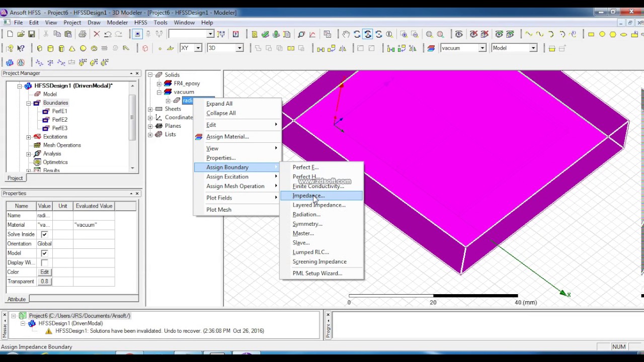
Task: Select the Draw Regular Polygon tool
Action: coord(613,34)
